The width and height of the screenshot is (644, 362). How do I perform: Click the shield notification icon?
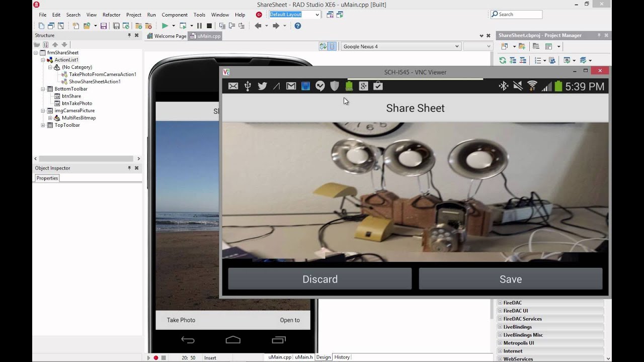point(335,86)
